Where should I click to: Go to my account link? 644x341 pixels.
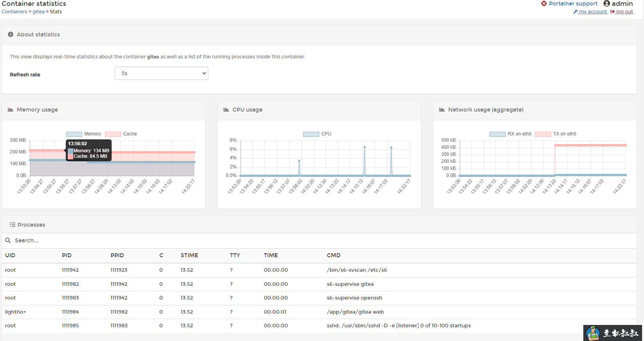click(593, 12)
